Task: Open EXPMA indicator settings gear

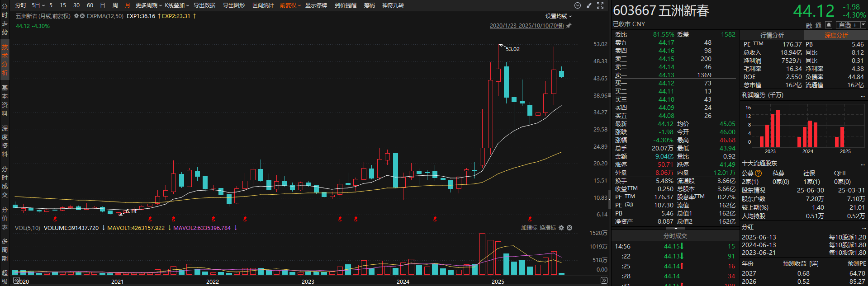Action: [x=76, y=16]
